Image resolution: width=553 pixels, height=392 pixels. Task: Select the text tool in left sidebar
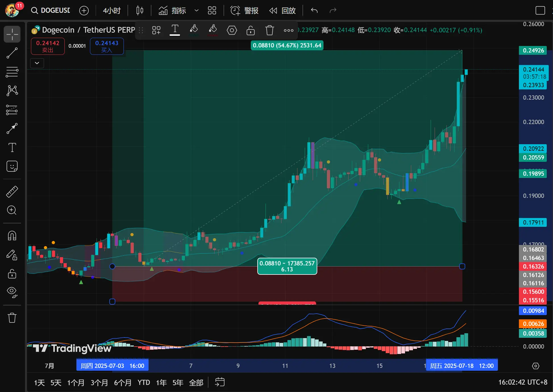pos(12,147)
